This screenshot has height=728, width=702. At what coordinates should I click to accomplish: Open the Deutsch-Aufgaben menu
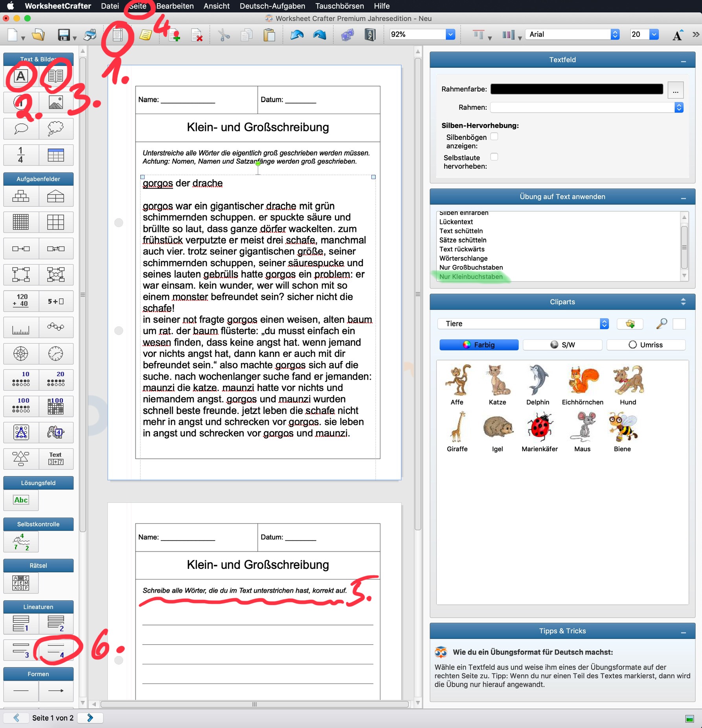click(272, 6)
